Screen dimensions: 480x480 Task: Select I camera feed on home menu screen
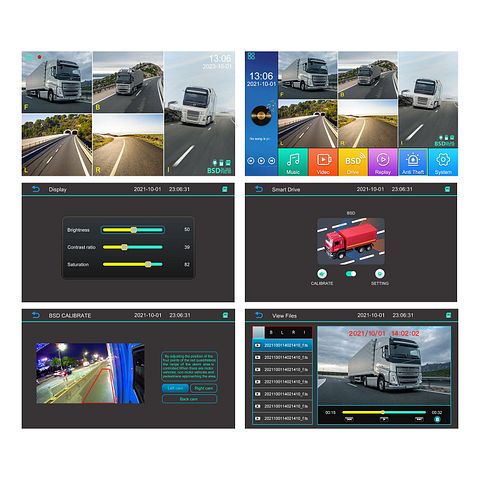pyautogui.click(x=428, y=99)
